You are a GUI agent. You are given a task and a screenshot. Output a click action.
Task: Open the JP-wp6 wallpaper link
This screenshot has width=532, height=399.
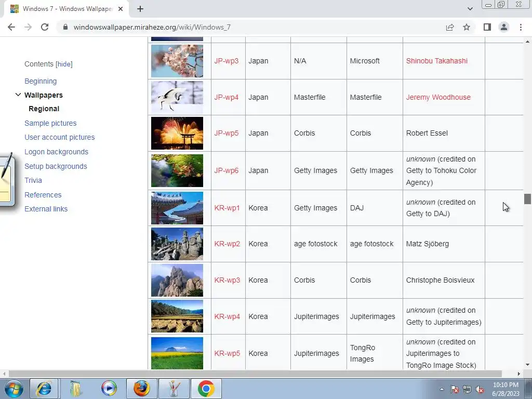click(227, 170)
